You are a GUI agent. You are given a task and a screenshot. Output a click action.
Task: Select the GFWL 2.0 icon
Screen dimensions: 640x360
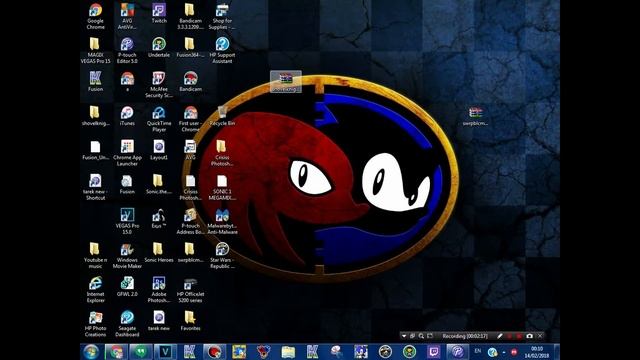(127, 287)
